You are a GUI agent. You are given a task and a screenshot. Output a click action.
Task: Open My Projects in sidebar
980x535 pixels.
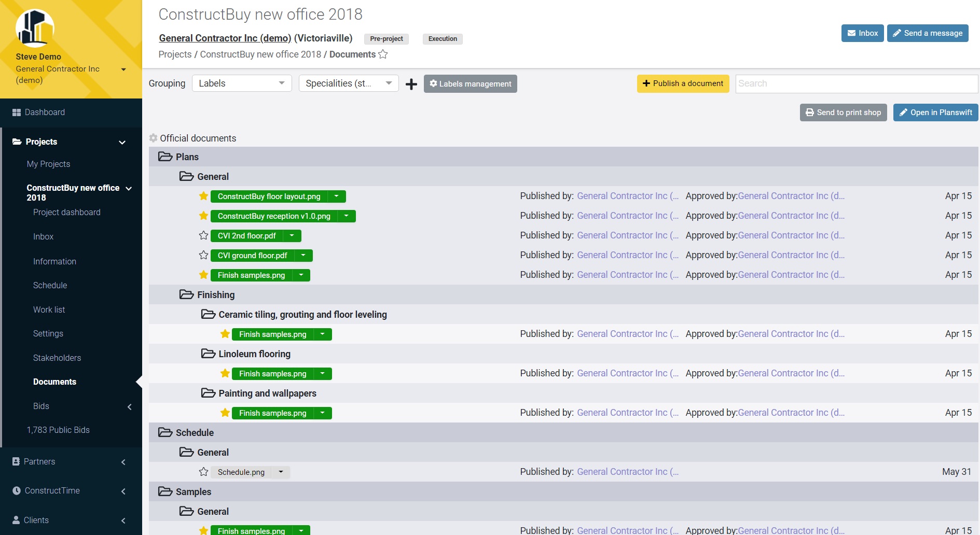48,164
